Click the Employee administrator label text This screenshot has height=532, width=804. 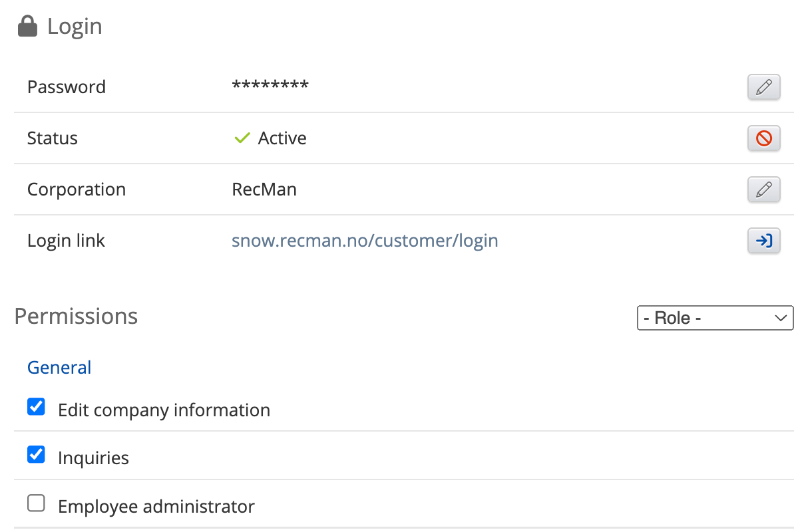coord(156,507)
